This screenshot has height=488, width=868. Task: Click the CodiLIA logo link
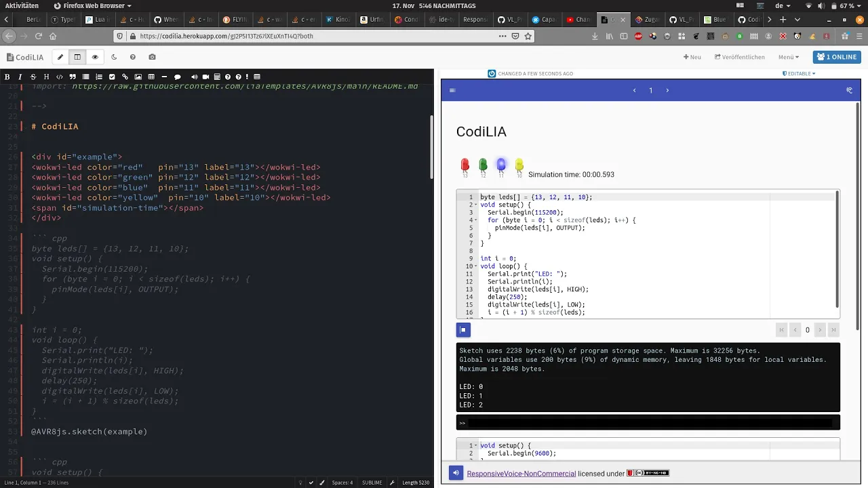24,58
